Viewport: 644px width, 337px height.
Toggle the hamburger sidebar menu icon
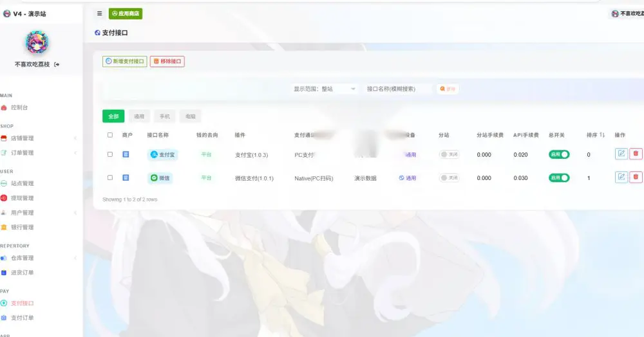(x=99, y=14)
